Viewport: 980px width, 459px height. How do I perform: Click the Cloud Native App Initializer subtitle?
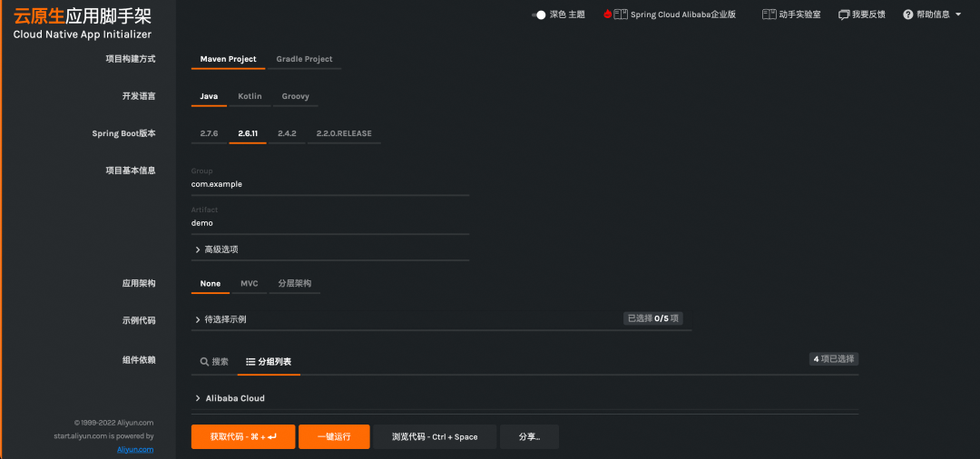83,35
